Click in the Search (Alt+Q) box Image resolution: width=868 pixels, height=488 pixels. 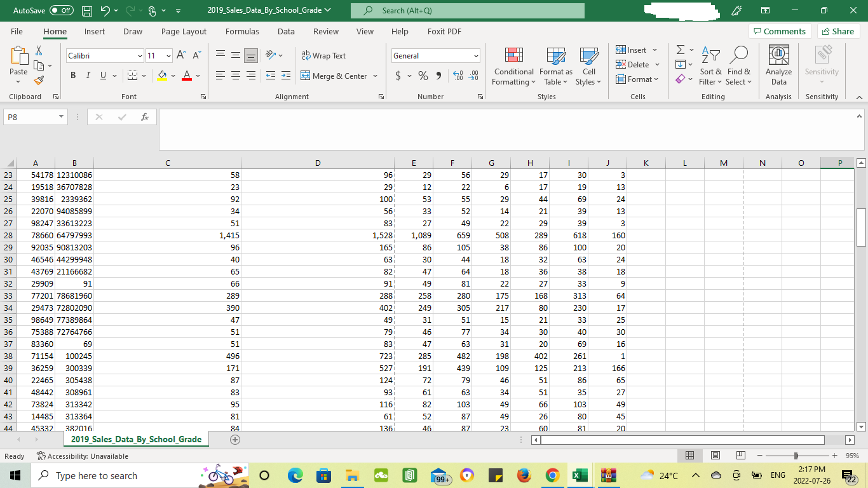467,11
